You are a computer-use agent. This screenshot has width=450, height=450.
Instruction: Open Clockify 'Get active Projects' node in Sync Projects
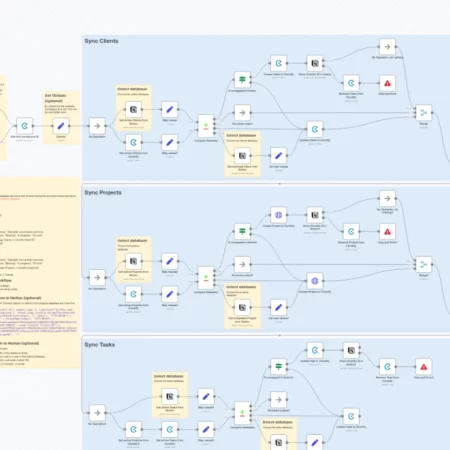click(133, 294)
